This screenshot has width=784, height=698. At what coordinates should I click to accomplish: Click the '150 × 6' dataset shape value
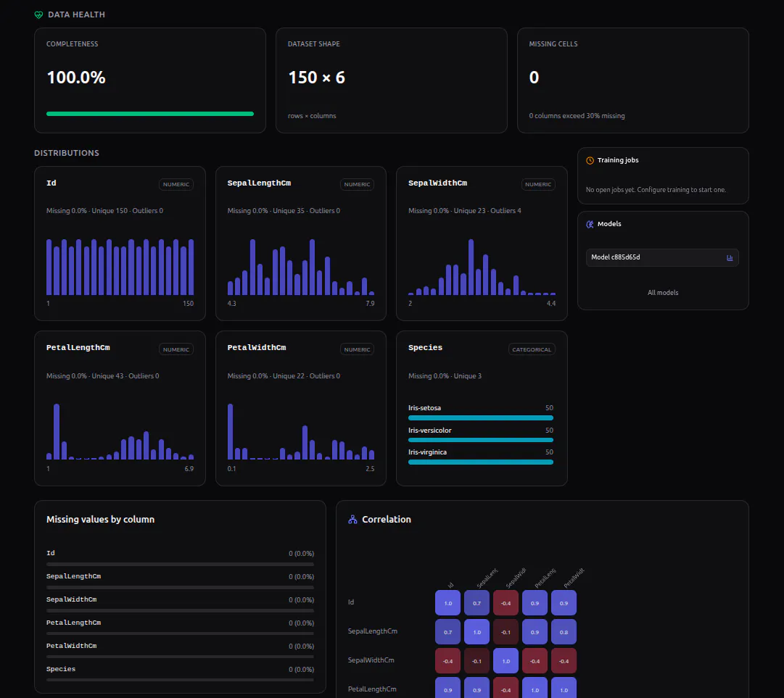(316, 78)
